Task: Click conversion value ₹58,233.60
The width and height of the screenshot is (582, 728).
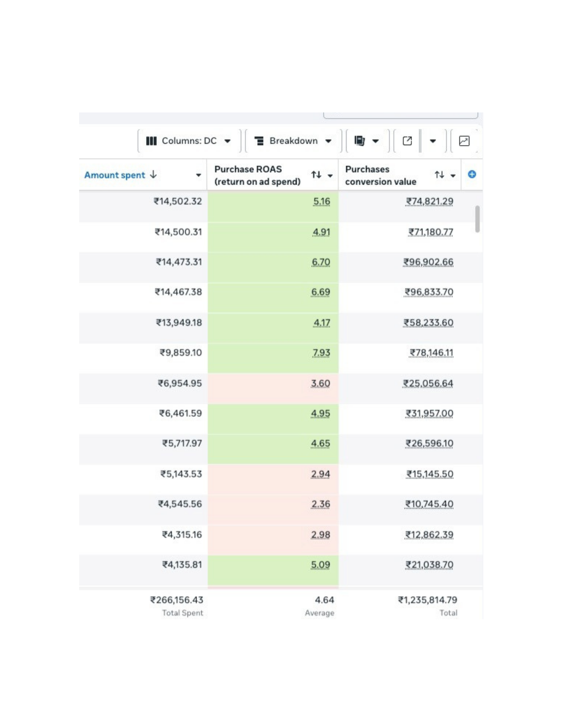Action: (x=428, y=323)
